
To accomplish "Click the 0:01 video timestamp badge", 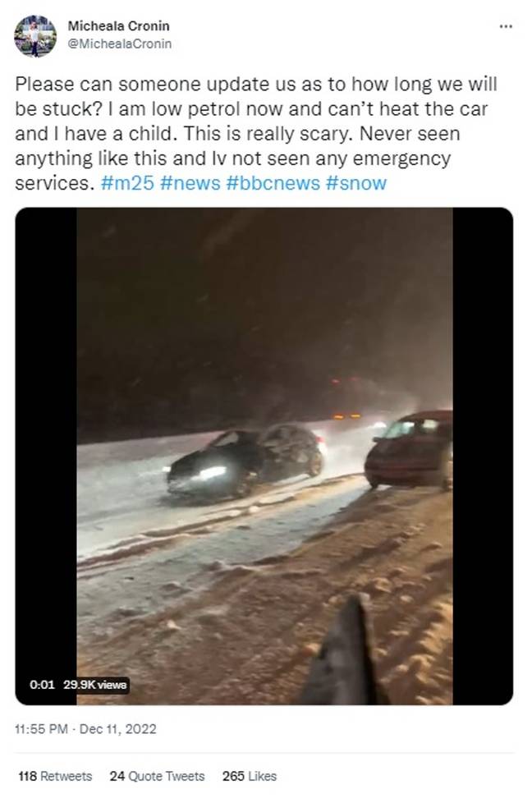I will pos(42,685).
